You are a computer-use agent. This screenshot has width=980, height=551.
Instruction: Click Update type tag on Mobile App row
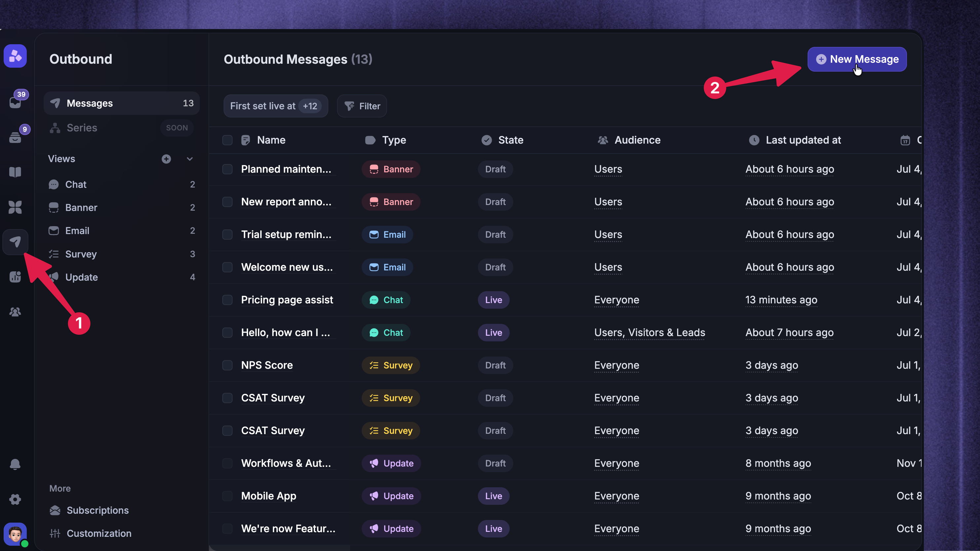(x=391, y=496)
